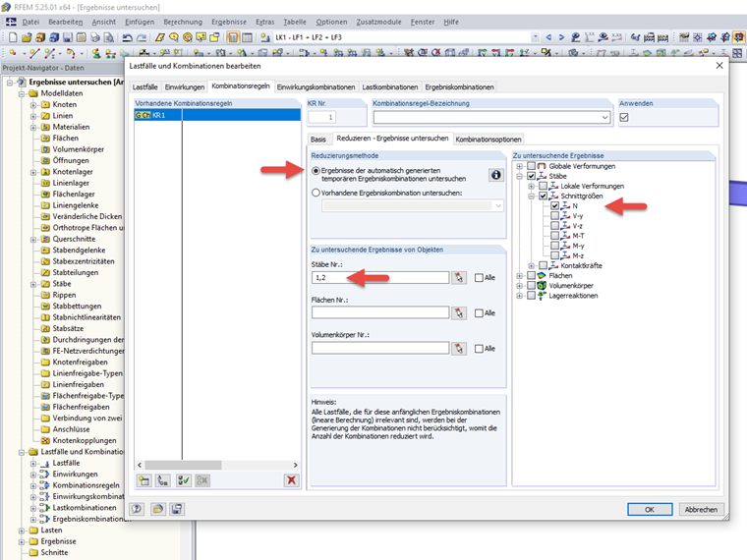Image resolution: width=747 pixels, height=560 pixels.
Task: Create new combination rule icon
Action: click(x=144, y=480)
